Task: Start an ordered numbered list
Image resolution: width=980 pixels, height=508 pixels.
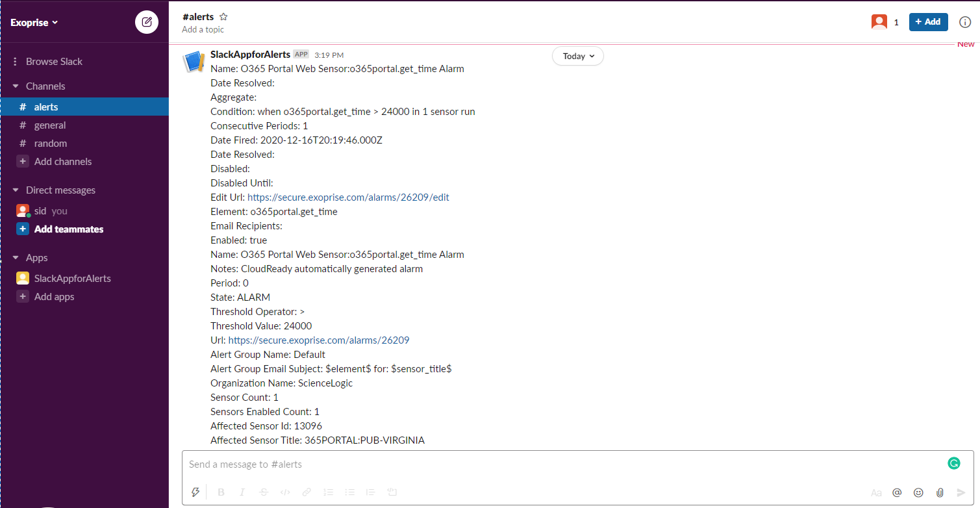Action: pyautogui.click(x=328, y=492)
